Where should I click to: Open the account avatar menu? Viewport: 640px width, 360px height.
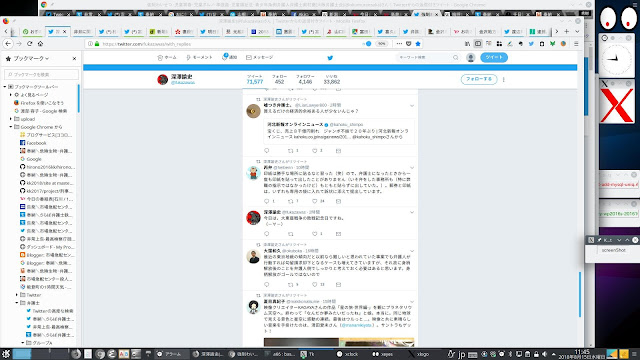(471, 58)
